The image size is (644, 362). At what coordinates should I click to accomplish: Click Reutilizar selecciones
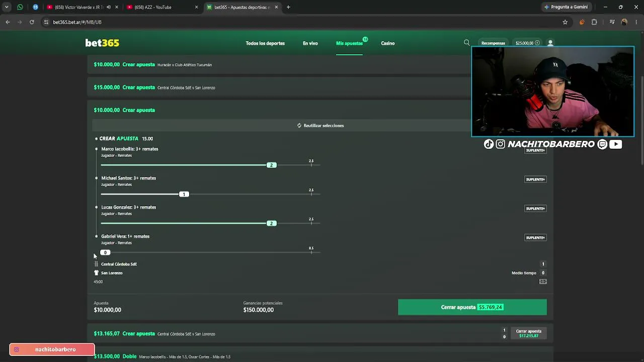pyautogui.click(x=320, y=125)
